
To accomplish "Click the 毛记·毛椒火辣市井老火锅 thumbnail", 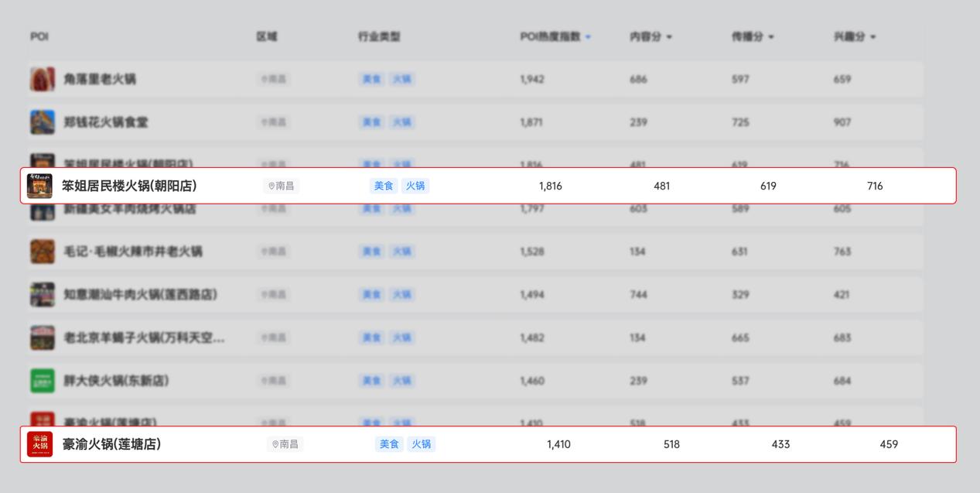I will click(x=43, y=252).
